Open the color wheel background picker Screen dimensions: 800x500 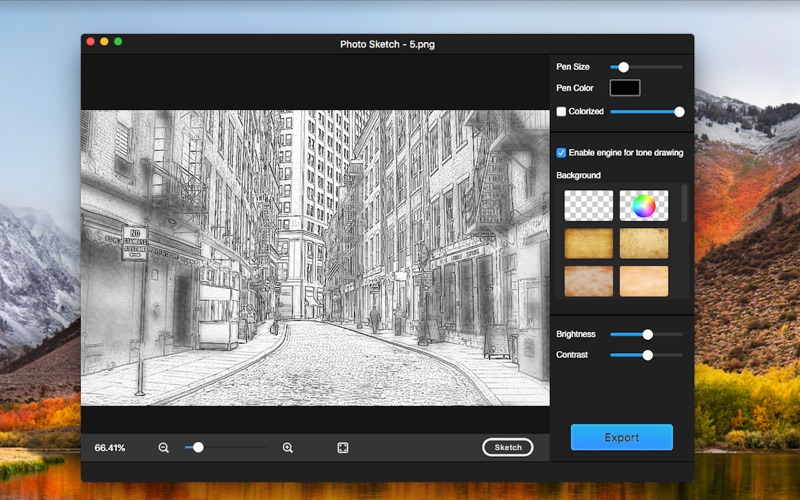[643, 205]
